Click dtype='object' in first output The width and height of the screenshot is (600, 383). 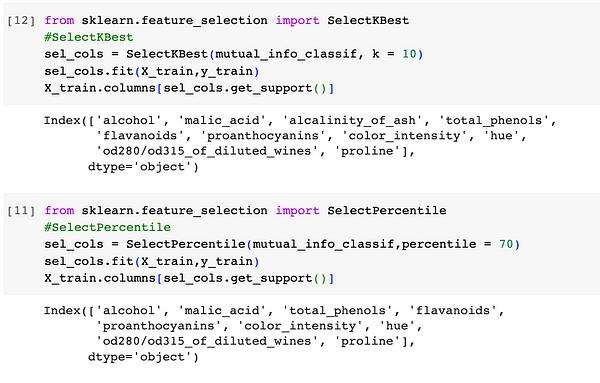143,167
